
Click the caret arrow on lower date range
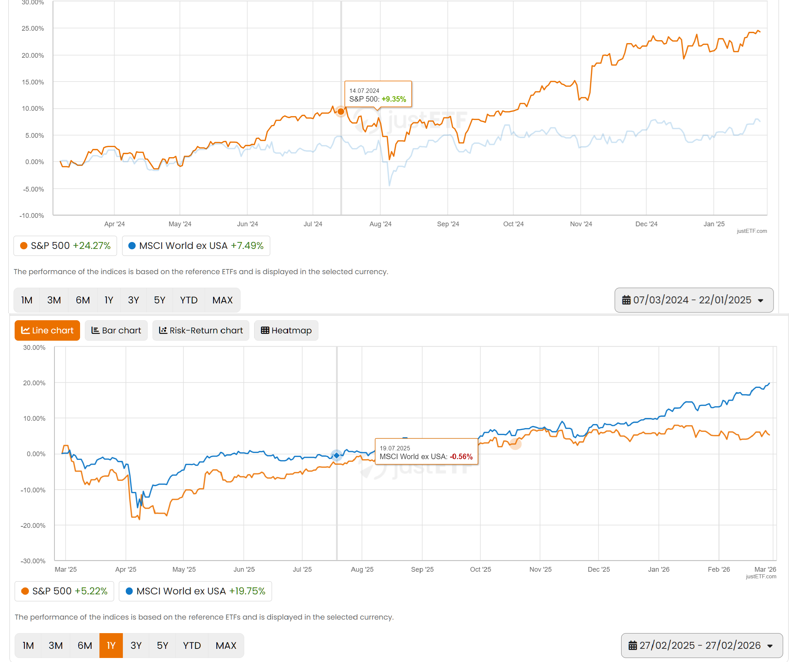(x=770, y=646)
